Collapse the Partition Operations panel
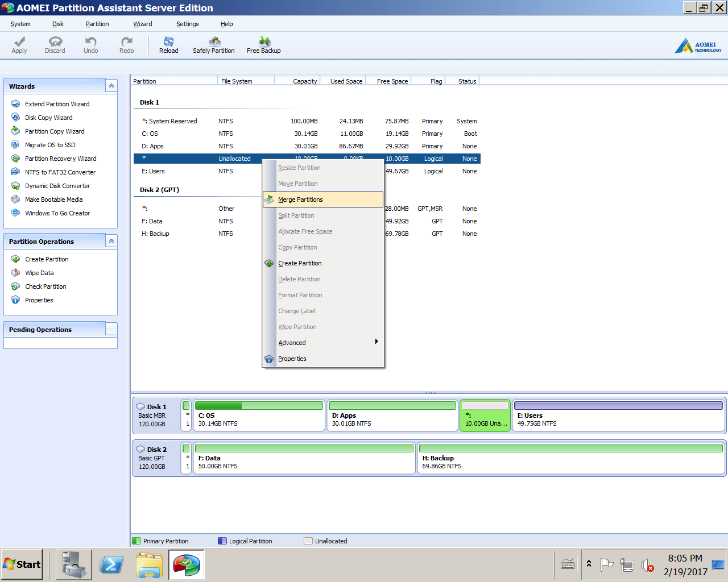Viewport: 728px width, 582px height. [111, 241]
